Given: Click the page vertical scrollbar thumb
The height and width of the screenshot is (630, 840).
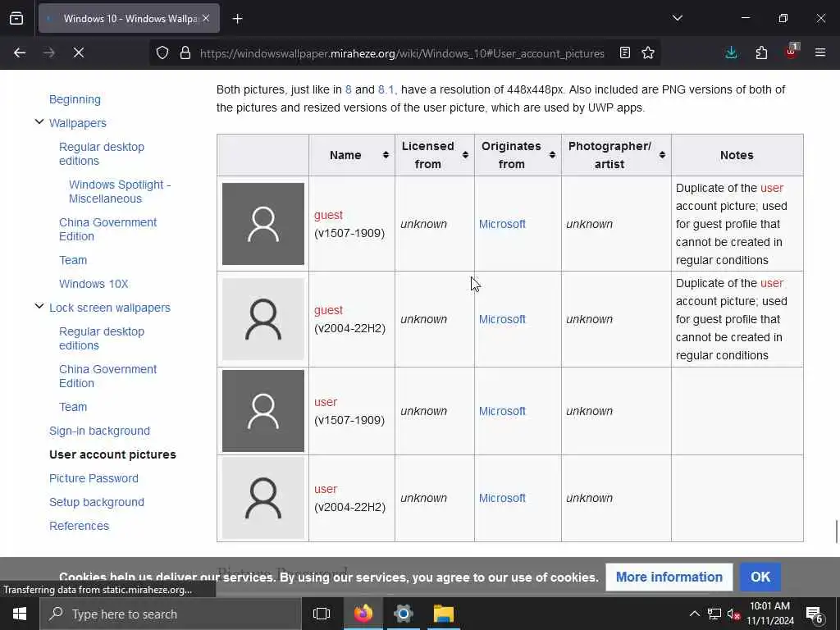Looking at the screenshot, I should pos(836,532).
